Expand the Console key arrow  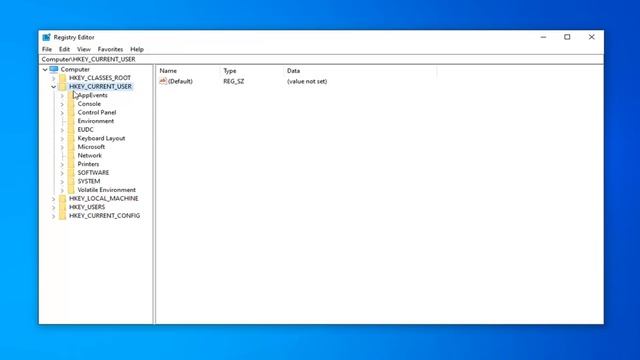62,104
